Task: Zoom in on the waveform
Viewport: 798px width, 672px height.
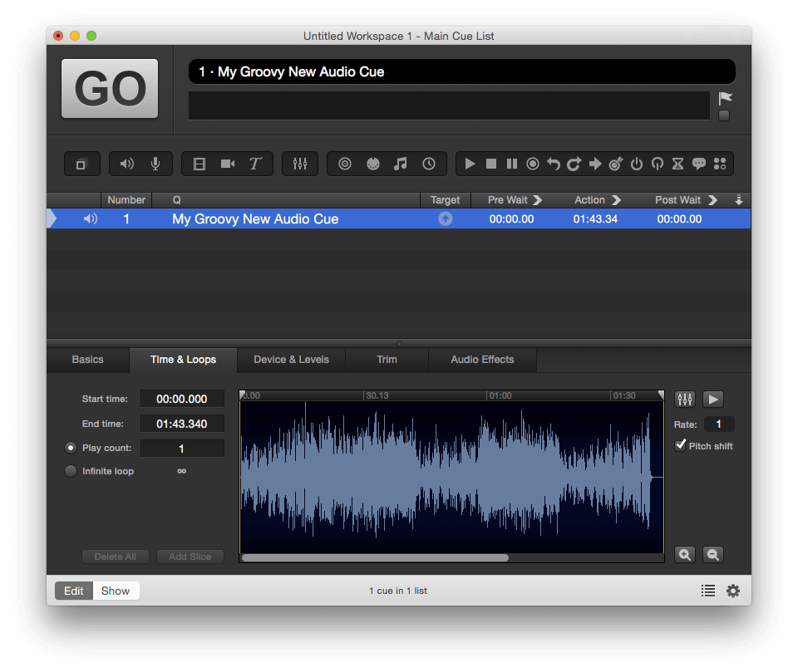Action: pyautogui.click(x=685, y=555)
